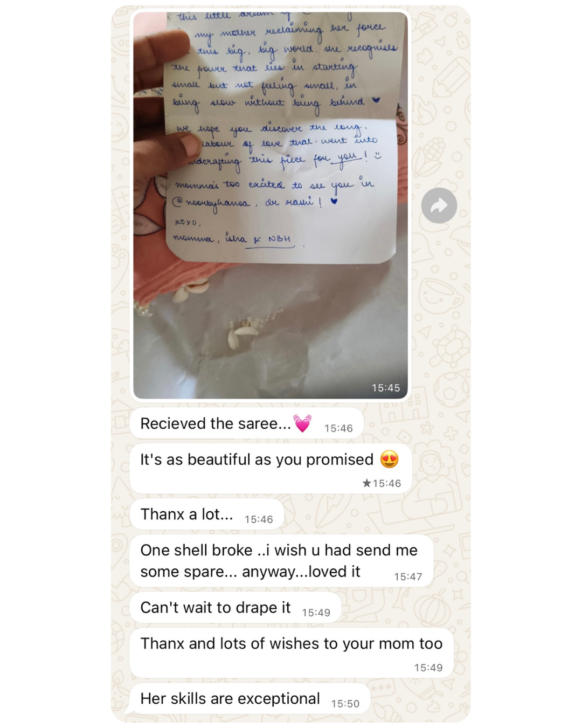
Task: Tap the broken shell in the photo
Action: click(242, 334)
